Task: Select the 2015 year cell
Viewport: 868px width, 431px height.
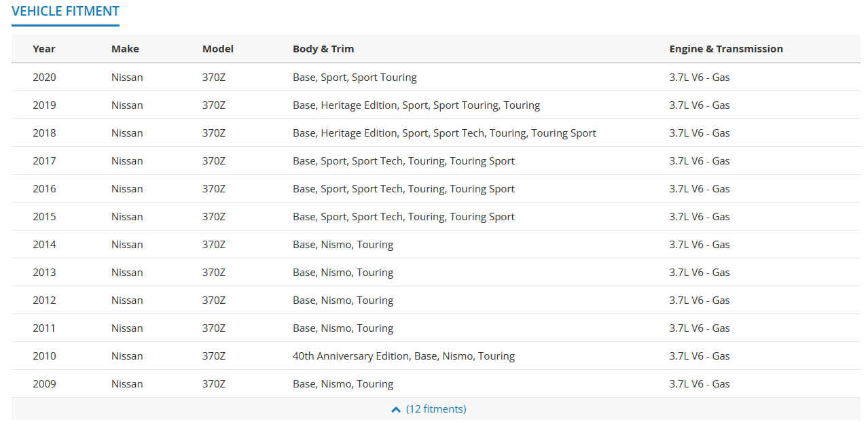Action: [44, 217]
